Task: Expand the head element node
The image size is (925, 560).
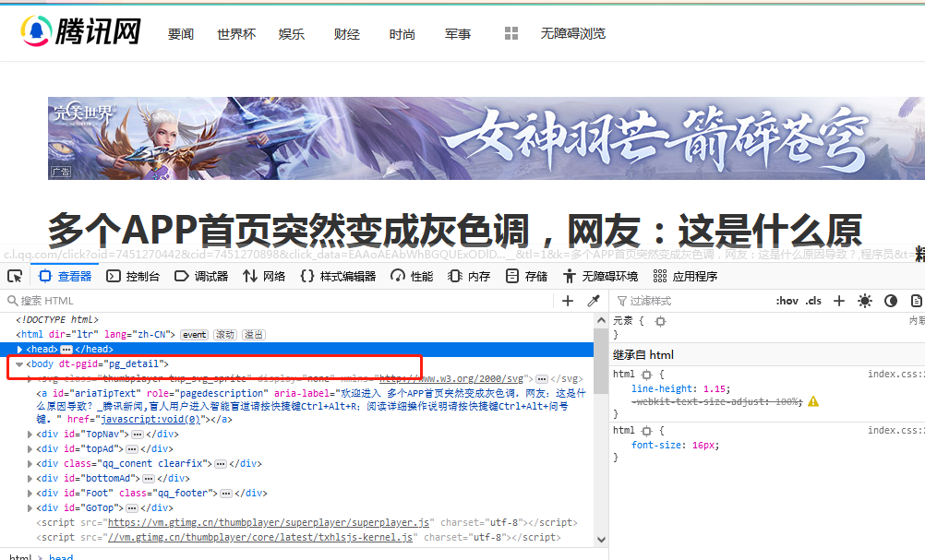Action: point(19,350)
